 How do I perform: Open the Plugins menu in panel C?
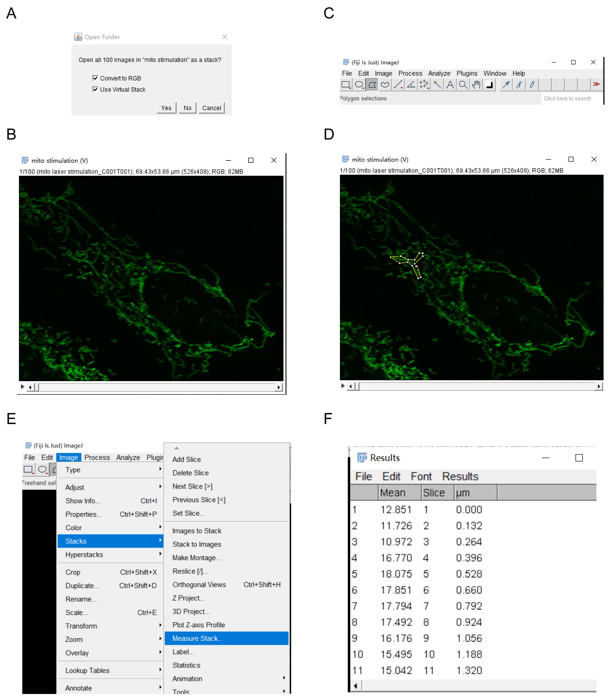(x=467, y=73)
